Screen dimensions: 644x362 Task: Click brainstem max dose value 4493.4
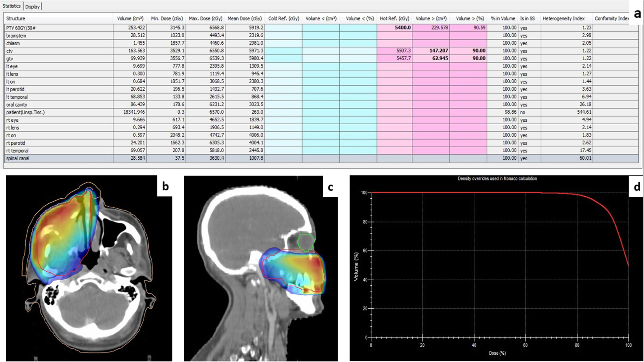tap(217, 35)
